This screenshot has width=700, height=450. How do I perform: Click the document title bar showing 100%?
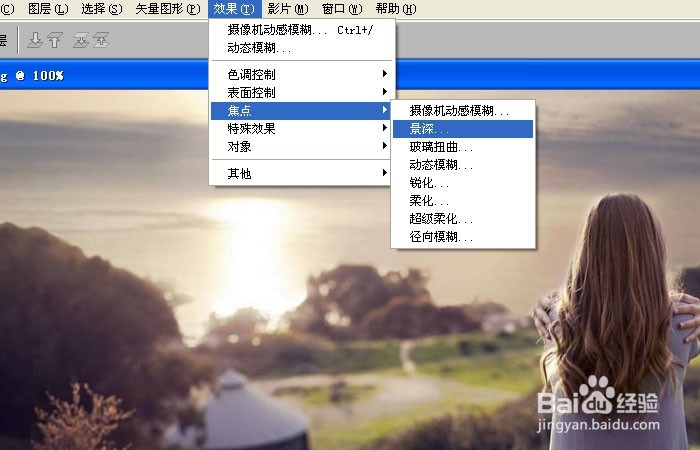tap(350, 75)
